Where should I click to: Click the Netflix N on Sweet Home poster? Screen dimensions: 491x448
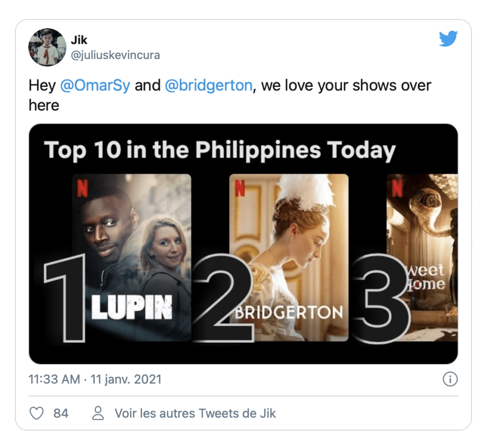(x=397, y=189)
